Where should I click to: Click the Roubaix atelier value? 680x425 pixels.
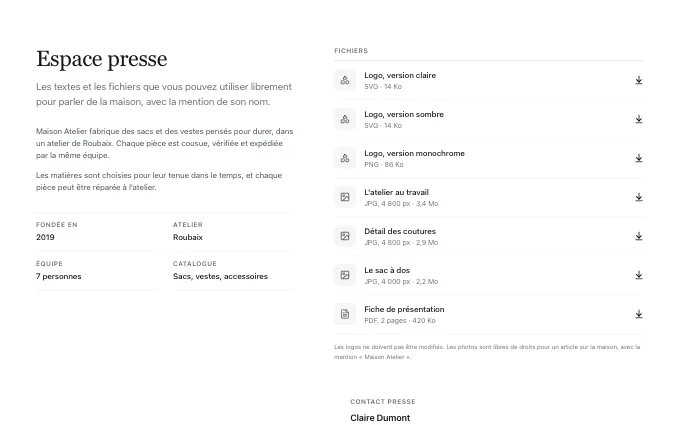pyautogui.click(x=188, y=237)
